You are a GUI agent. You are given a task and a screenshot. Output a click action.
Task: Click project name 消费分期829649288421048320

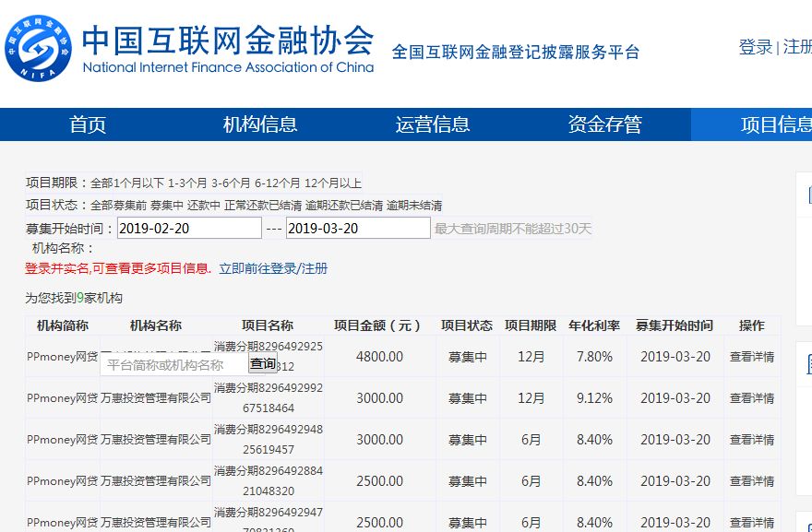click(269, 480)
